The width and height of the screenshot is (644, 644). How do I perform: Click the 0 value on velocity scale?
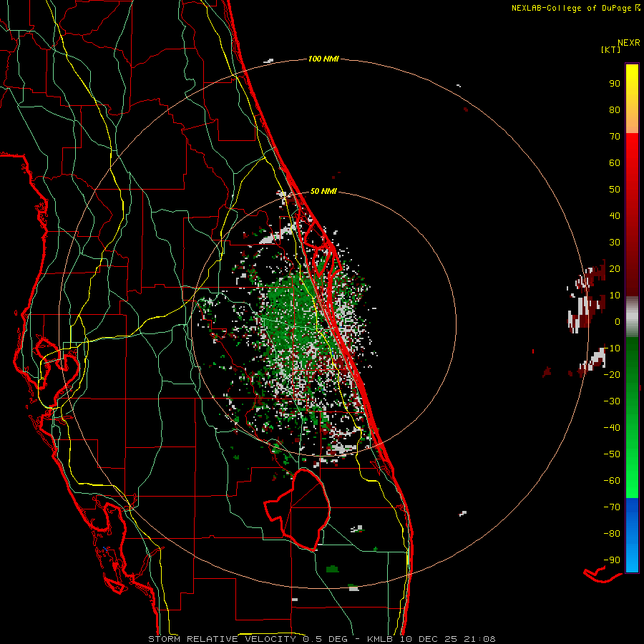coord(618,321)
